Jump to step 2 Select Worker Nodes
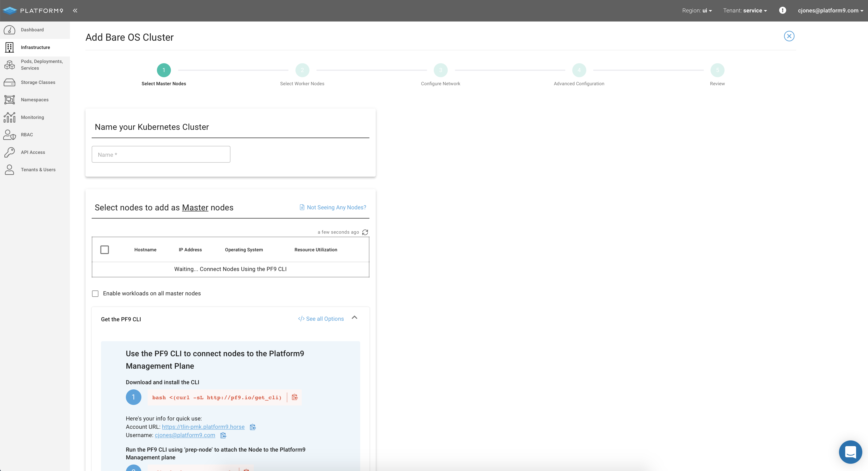Image resolution: width=868 pixels, height=471 pixels. [302, 70]
